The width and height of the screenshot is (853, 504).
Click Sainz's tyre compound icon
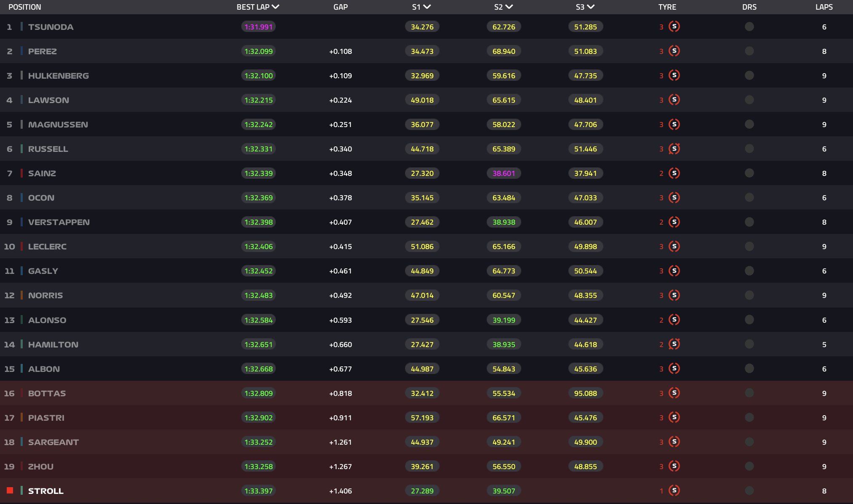tap(674, 173)
